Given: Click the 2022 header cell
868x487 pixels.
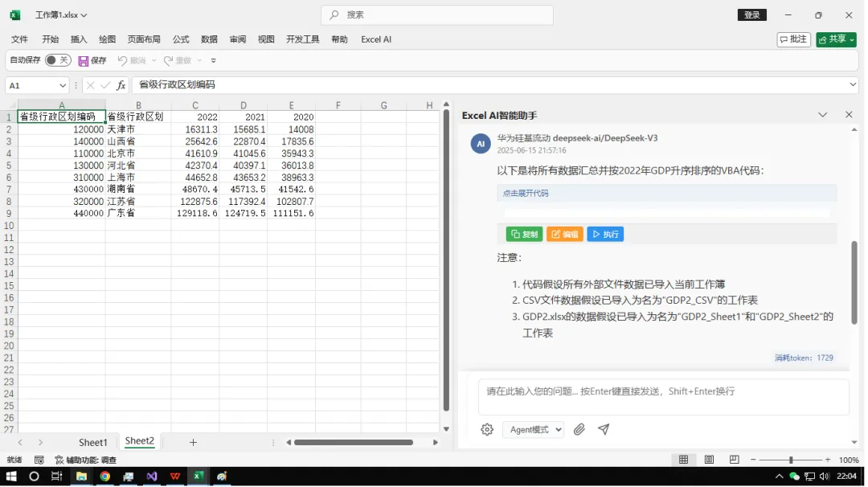Looking at the screenshot, I should pos(194,117).
